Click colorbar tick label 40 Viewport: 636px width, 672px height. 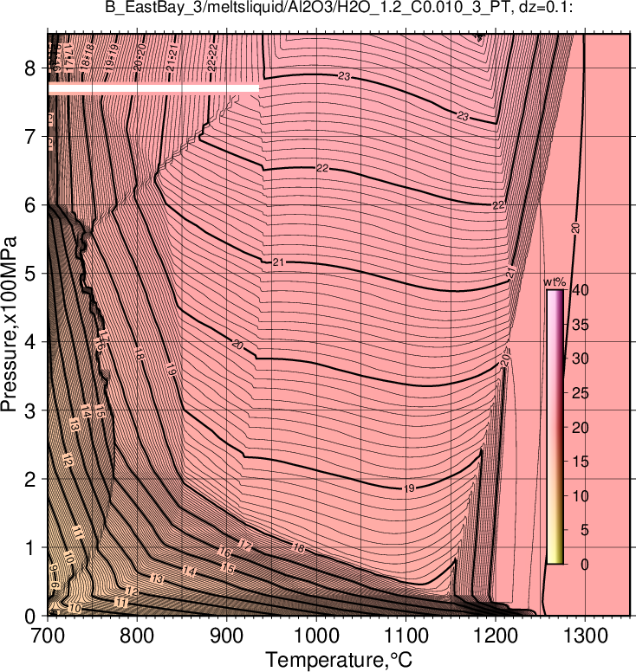pos(581,290)
